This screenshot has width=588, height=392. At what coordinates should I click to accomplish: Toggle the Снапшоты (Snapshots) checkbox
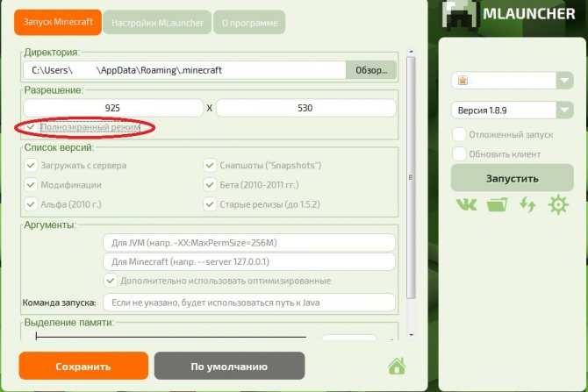[210, 165]
